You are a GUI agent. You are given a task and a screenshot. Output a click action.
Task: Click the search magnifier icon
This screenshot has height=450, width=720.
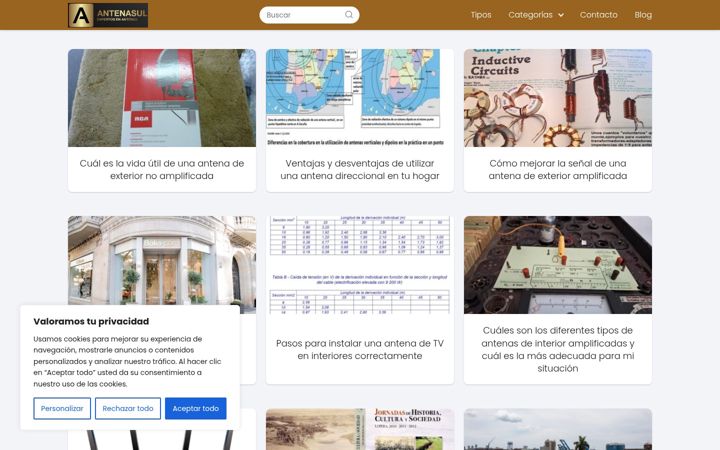[349, 15]
